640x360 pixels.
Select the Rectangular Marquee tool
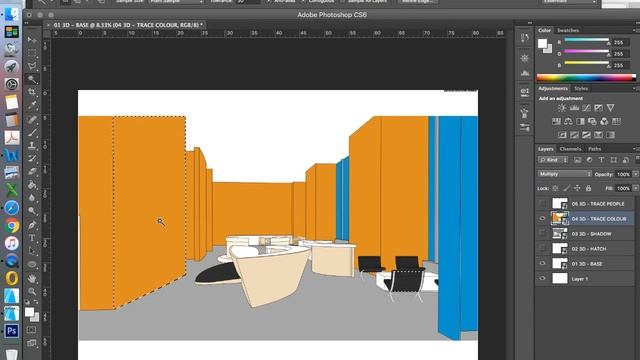click(x=32, y=53)
